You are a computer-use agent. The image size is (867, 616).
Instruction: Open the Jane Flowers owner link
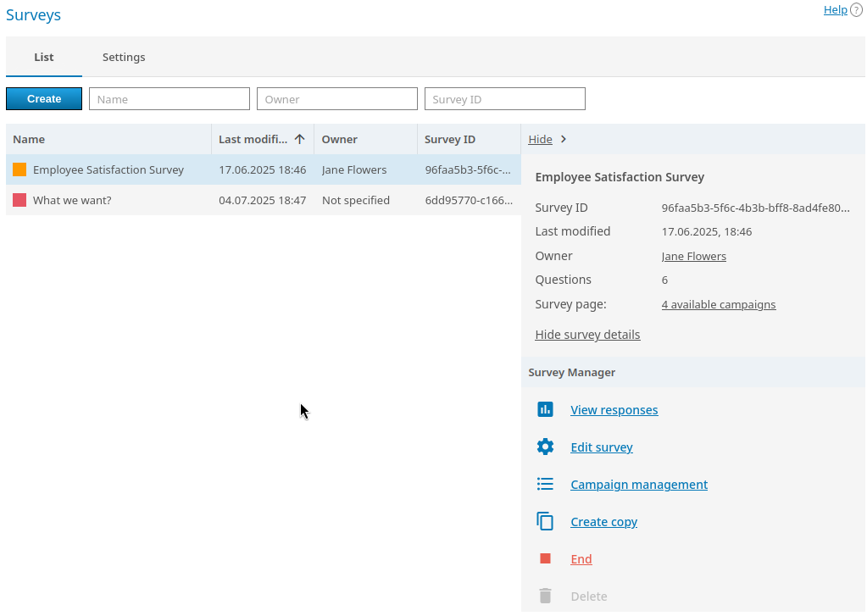click(693, 257)
